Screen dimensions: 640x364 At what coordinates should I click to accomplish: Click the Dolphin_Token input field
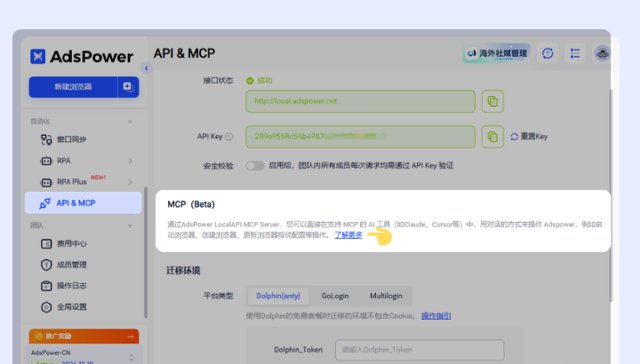(x=420, y=350)
